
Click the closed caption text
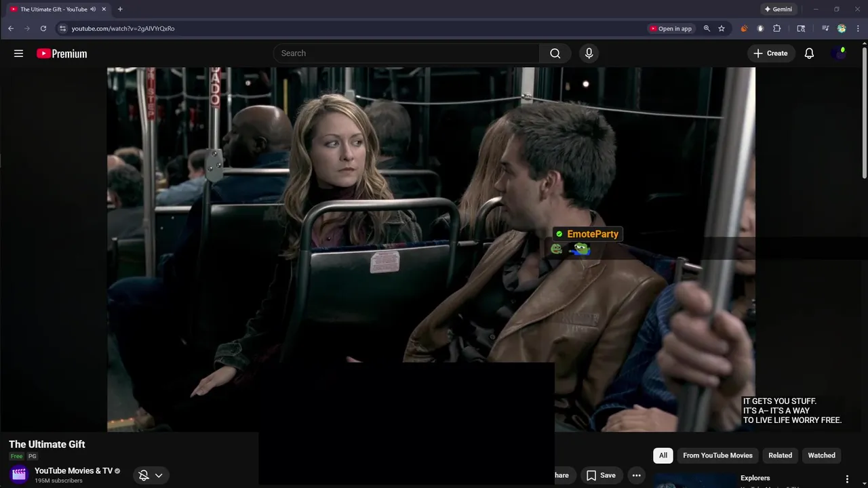[x=792, y=411]
